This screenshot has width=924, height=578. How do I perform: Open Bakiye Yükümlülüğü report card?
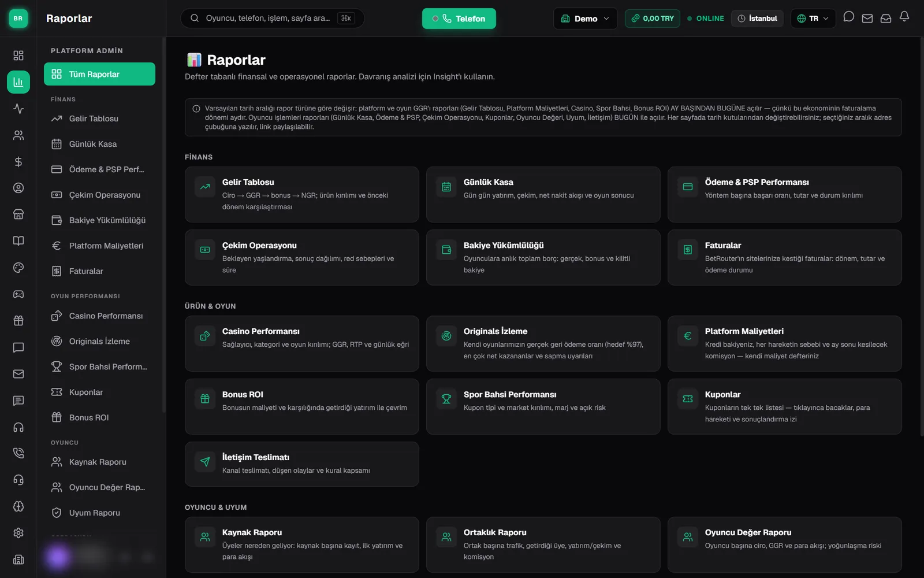click(543, 257)
